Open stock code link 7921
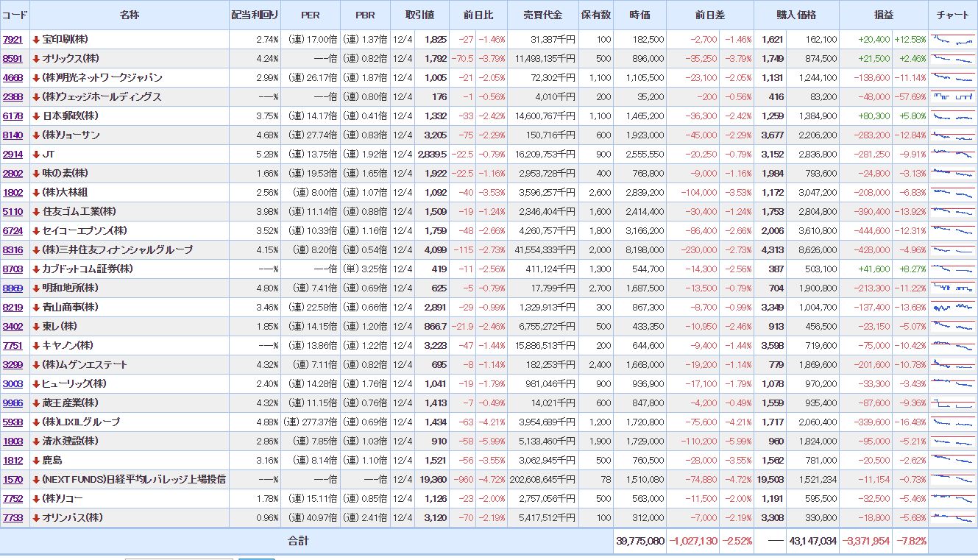Viewport: 978px width, 560px height. [13, 40]
